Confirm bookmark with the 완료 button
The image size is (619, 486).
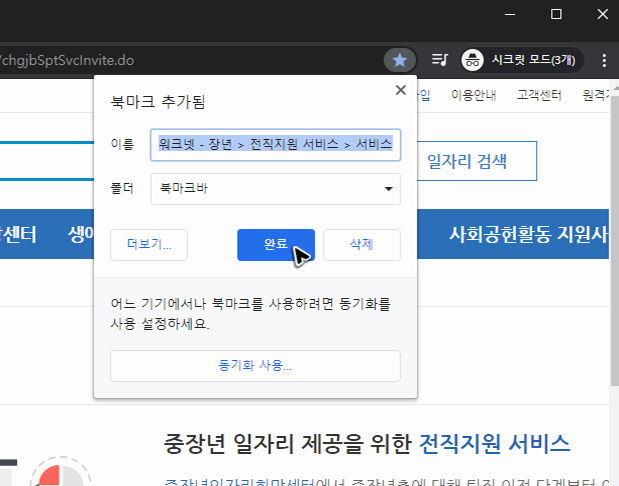pyautogui.click(x=276, y=245)
